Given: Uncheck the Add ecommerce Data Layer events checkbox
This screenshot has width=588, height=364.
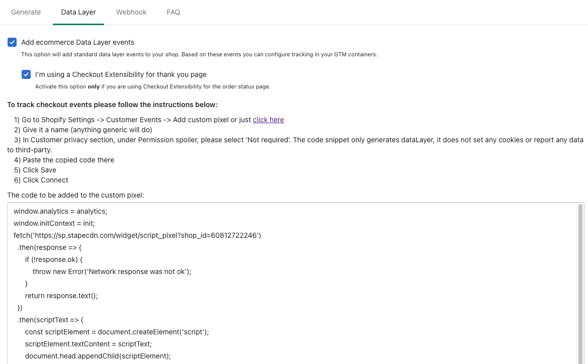Looking at the screenshot, I should point(12,42).
